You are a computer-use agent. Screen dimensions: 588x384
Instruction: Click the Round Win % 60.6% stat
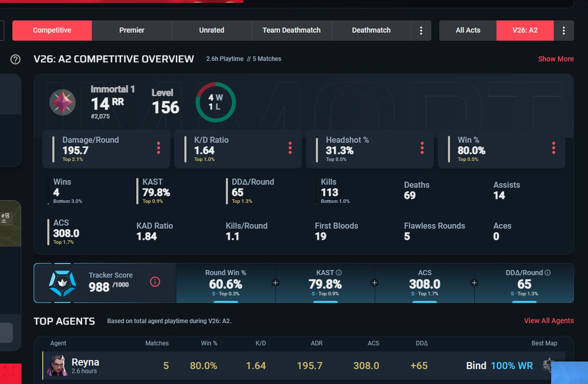226,283
